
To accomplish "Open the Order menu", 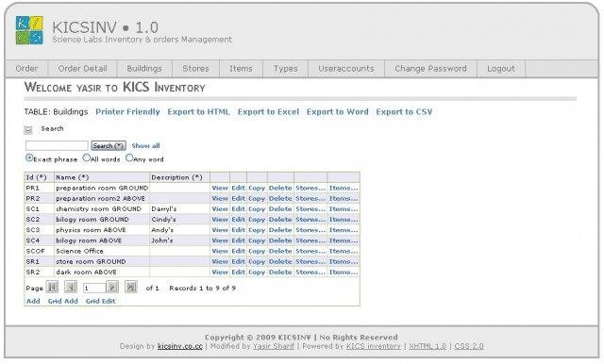I will 26,69.
